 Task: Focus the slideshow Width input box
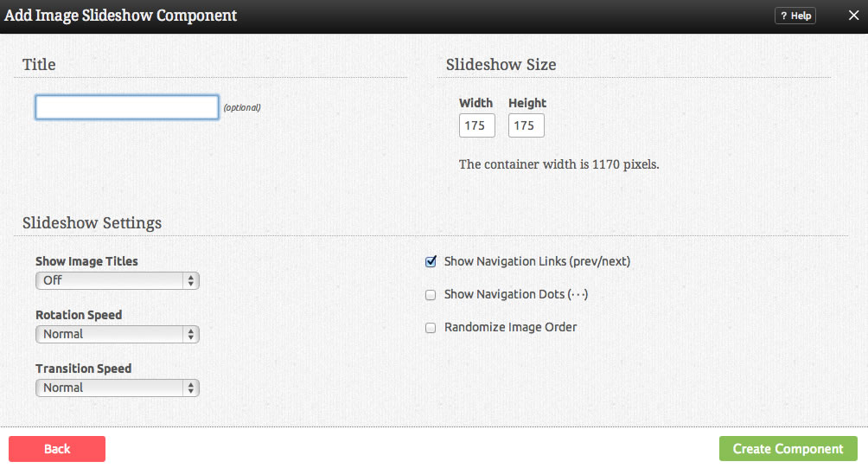point(476,125)
